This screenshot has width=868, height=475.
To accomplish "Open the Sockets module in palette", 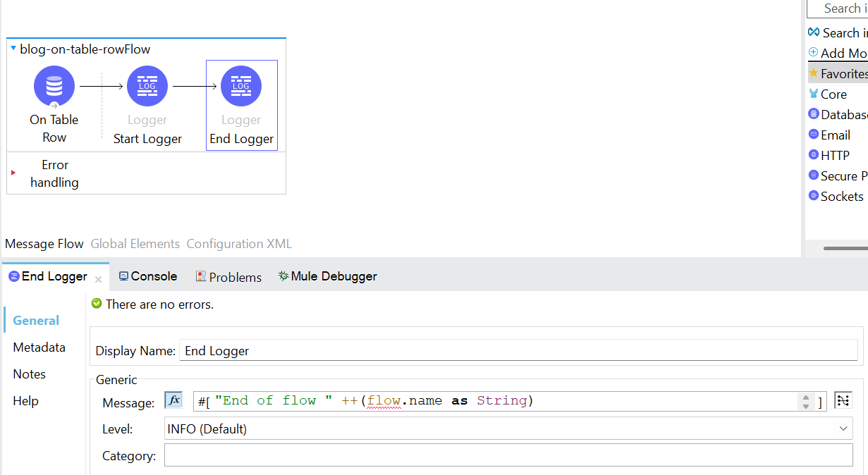I will pyautogui.click(x=841, y=196).
